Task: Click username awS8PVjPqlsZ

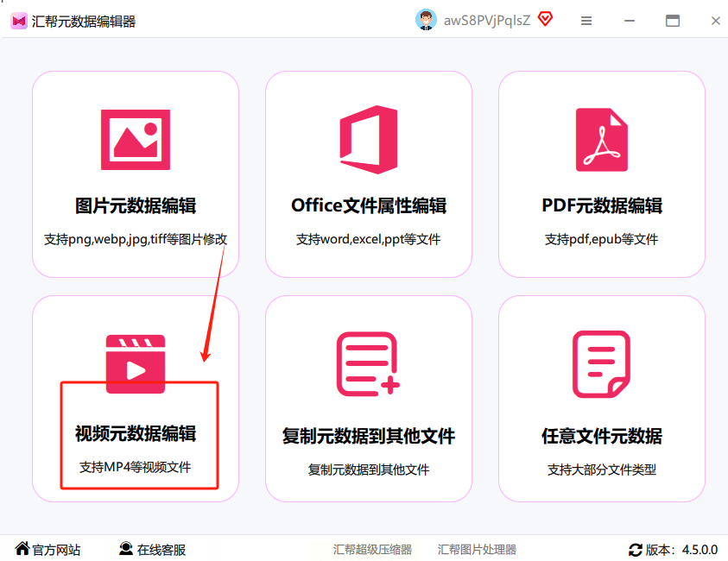Action: 487,21
